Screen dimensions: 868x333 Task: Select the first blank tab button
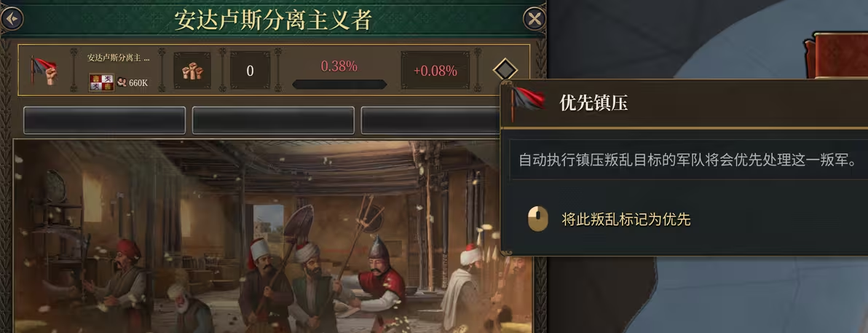click(104, 120)
